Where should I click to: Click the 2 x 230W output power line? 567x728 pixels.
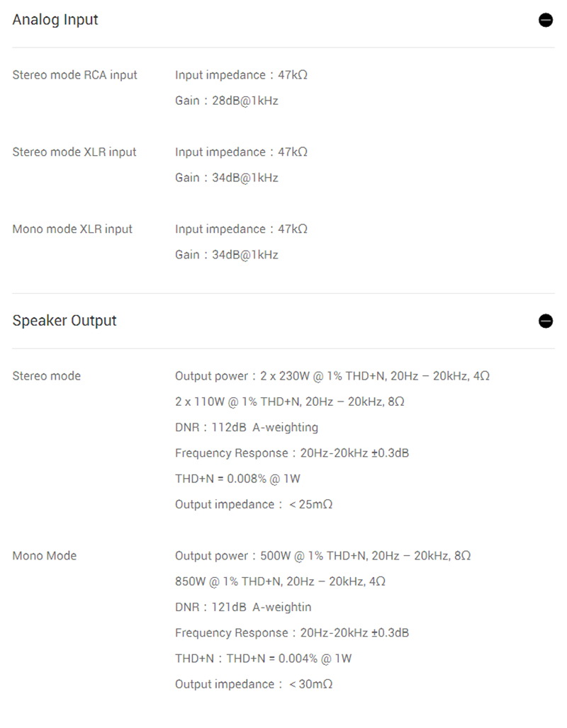pyautogui.click(x=332, y=376)
